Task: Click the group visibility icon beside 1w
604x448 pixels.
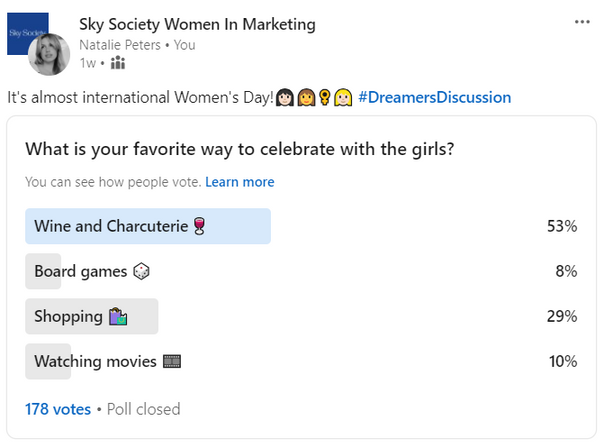Action: click(118, 64)
